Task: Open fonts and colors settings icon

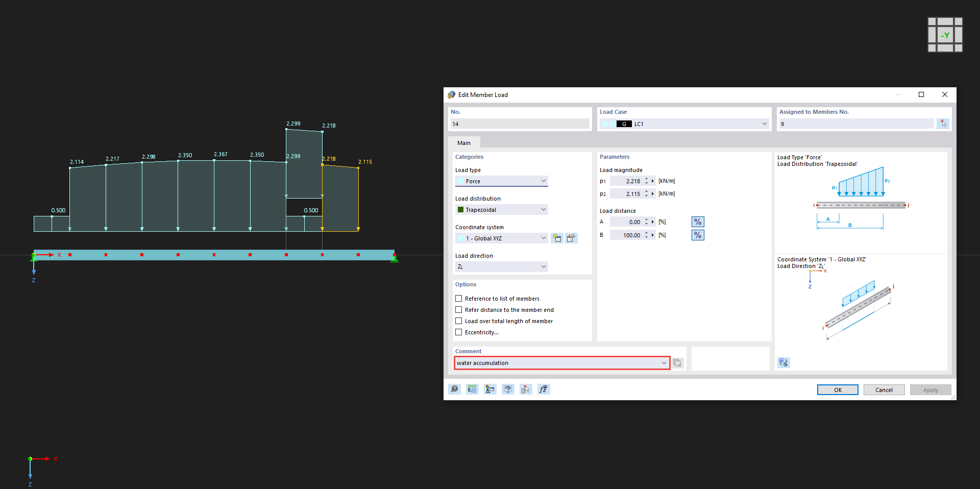Action: [x=490, y=389]
